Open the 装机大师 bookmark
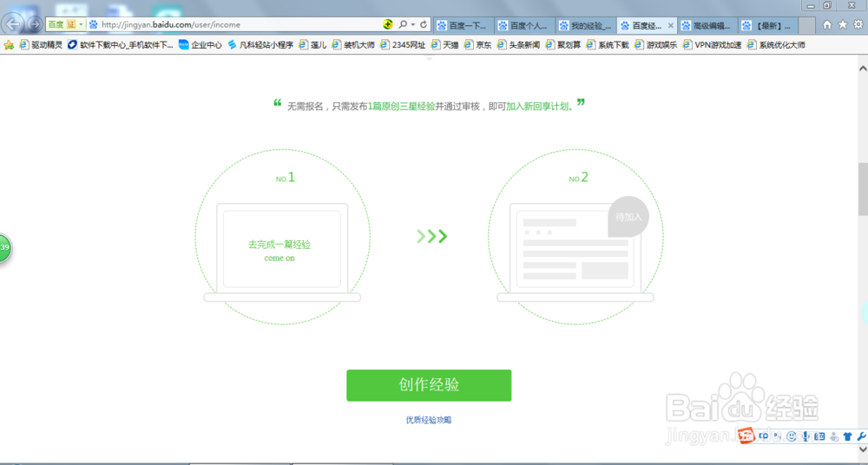Screen dimensions: 868x465 coord(353,45)
